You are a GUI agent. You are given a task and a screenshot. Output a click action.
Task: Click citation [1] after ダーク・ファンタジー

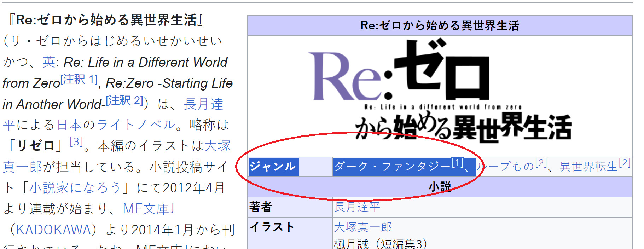coord(457,163)
